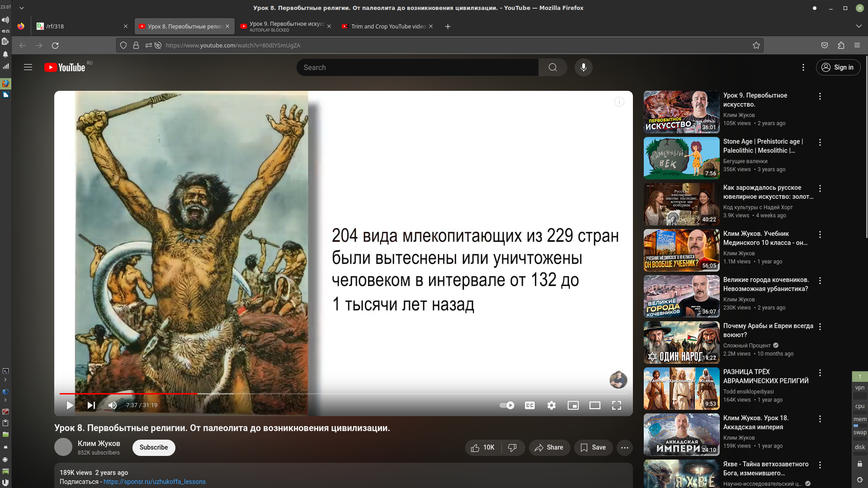Open Firefox application menu
868x488 pixels.
point(857,45)
